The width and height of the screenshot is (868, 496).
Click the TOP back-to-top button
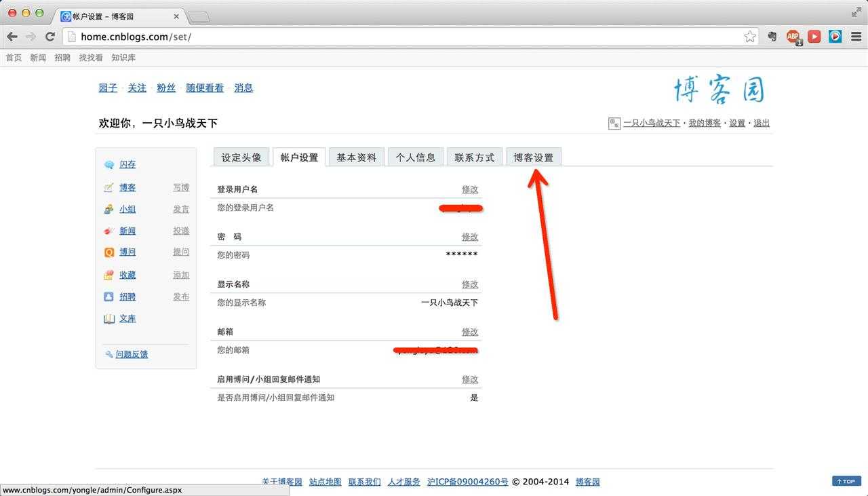coord(846,481)
